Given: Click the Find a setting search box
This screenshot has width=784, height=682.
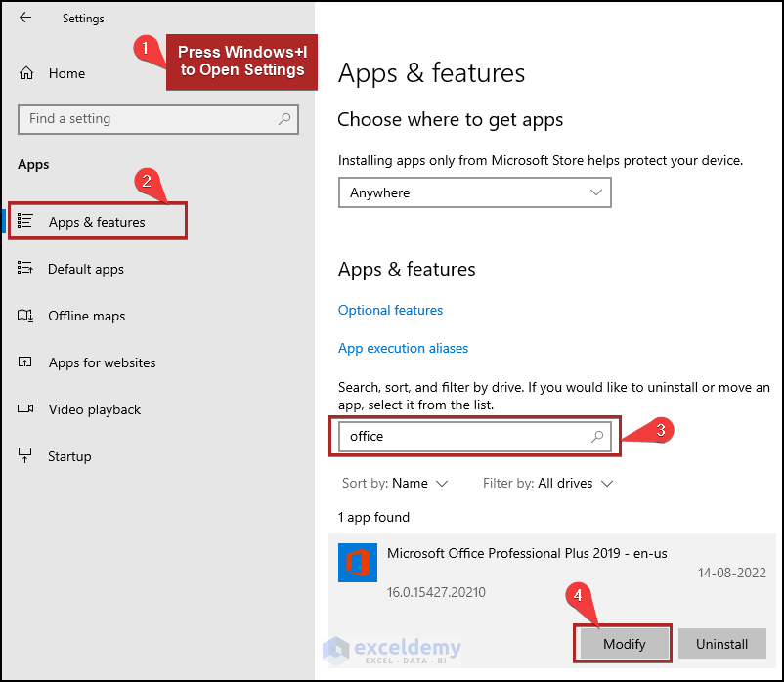Looking at the screenshot, I should pos(147,119).
